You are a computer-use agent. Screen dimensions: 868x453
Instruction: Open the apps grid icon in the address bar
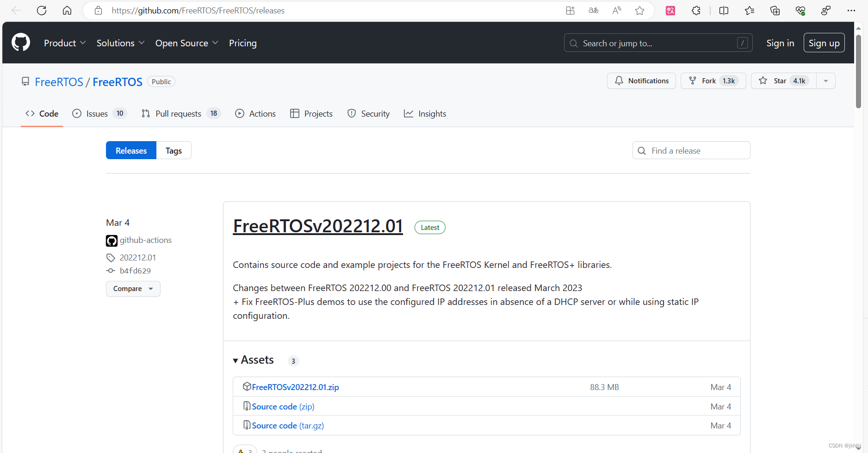(570, 11)
